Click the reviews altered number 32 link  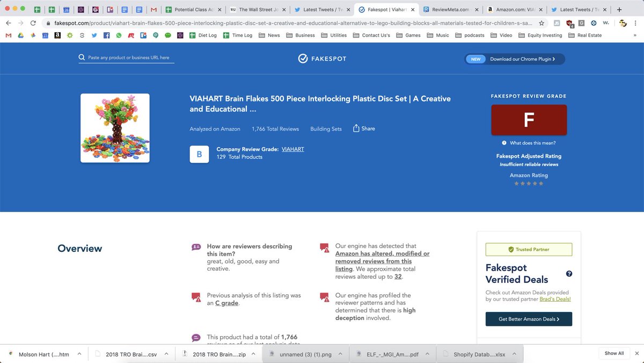(x=398, y=277)
